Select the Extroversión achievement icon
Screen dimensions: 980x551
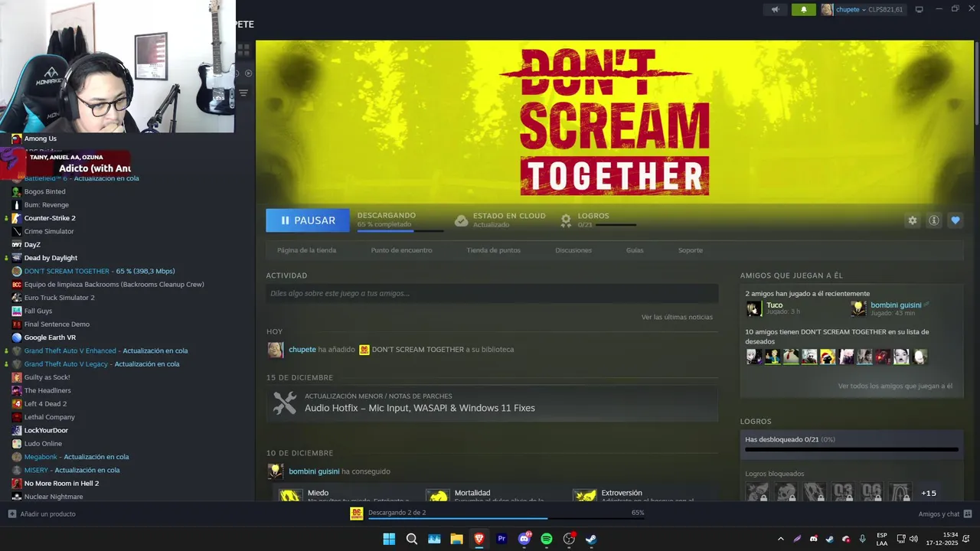[x=584, y=496]
